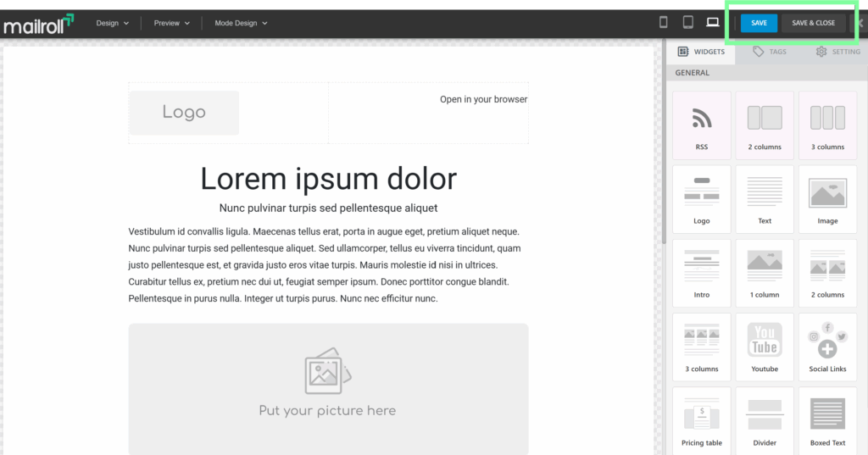The image size is (868, 455).
Task: Click the blue Save button
Action: pyautogui.click(x=759, y=23)
